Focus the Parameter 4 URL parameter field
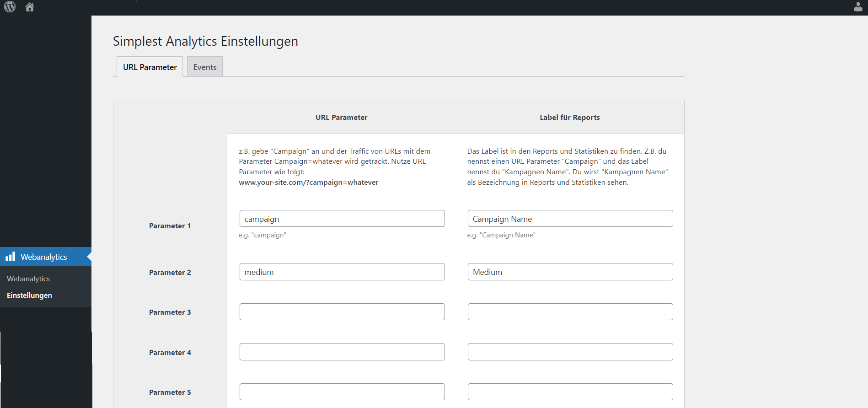Viewport: 868px width, 408px height. 342,352
